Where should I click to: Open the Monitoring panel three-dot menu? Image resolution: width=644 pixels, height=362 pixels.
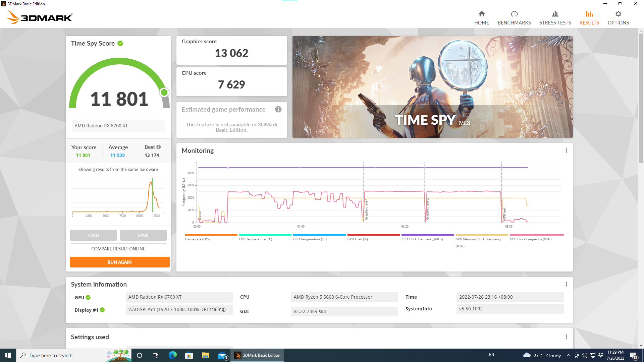click(566, 150)
